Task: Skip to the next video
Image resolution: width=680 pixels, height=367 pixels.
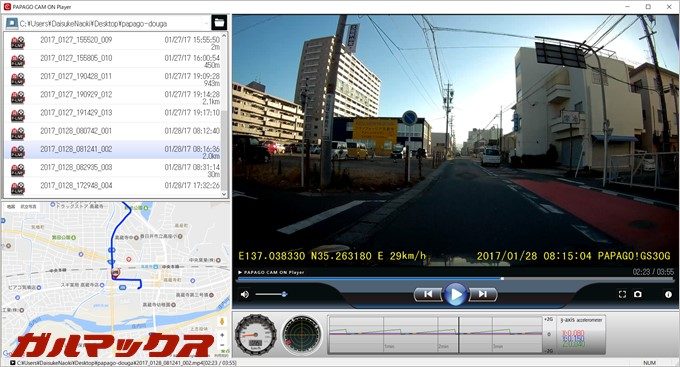Action: click(x=483, y=294)
